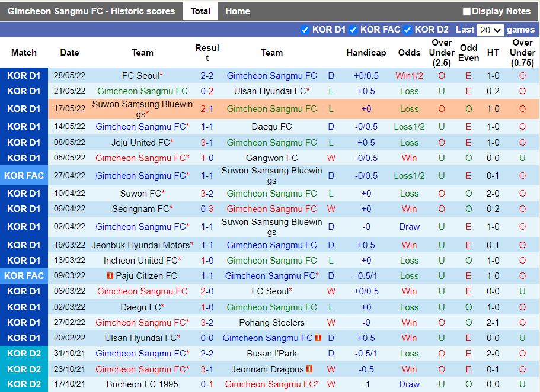Click the Handicap column header
The width and height of the screenshot is (540, 392).
(x=366, y=53)
